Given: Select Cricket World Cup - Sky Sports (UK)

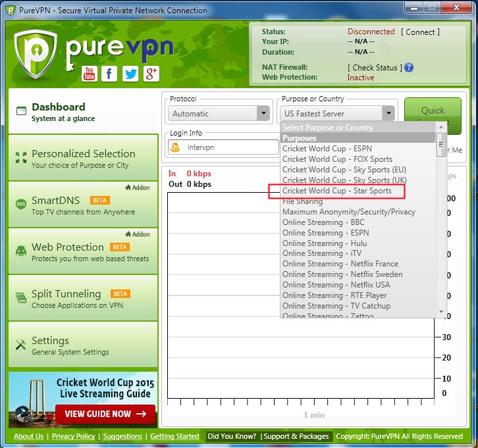Looking at the screenshot, I should 358,180.
